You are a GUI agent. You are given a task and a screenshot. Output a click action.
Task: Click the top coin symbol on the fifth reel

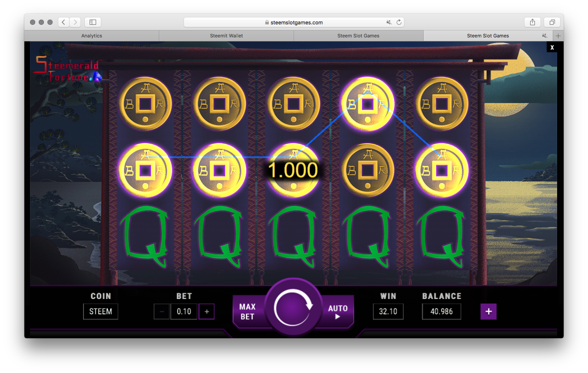click(x=442, y=104)
